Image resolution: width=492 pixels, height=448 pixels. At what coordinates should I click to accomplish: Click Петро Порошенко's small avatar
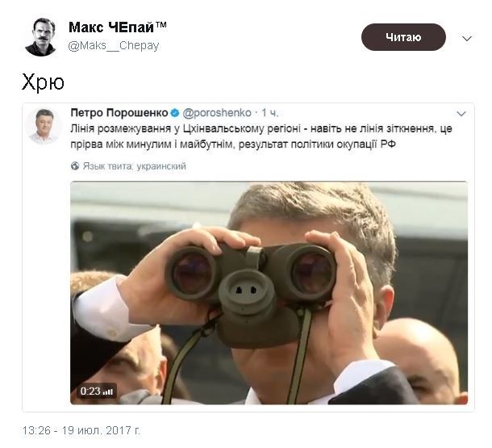44,126
